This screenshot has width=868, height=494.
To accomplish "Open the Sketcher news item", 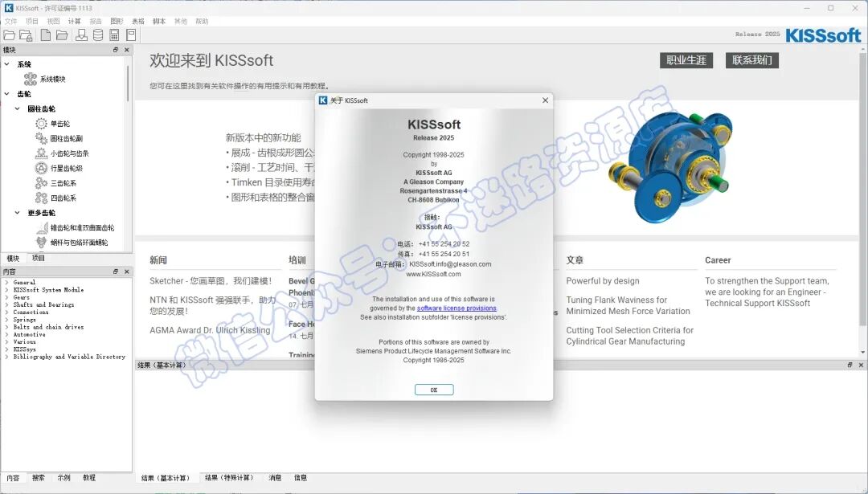I will [x=211, y=281].
